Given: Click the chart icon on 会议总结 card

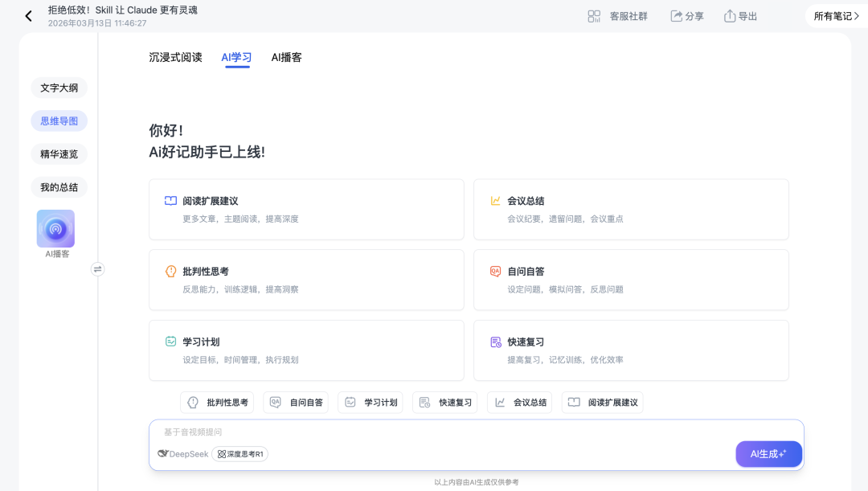Looking at the screenshot, I should (x=495, y=200).
